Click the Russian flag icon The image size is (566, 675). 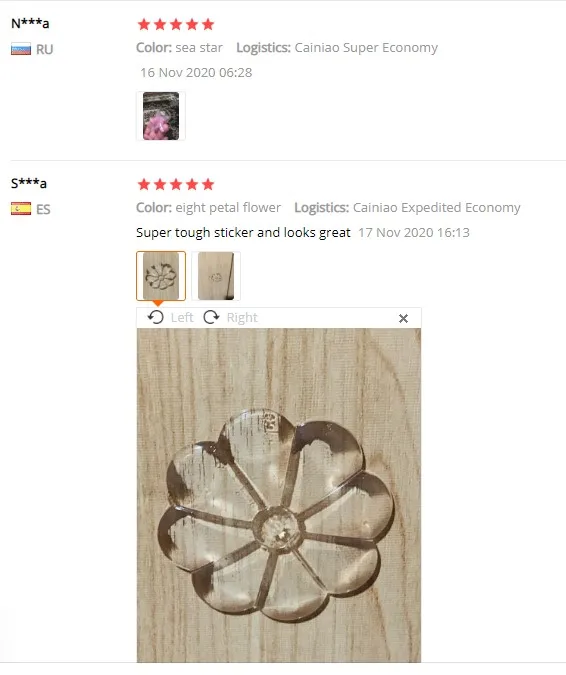coord(21,49)
